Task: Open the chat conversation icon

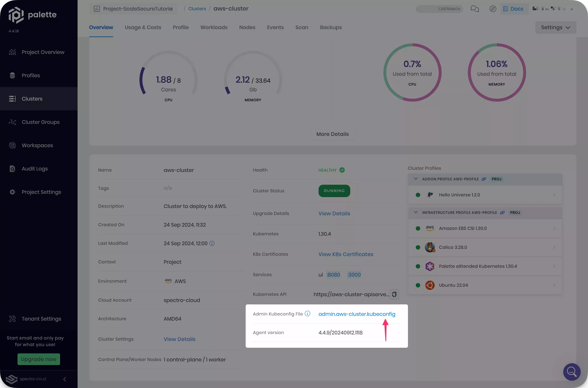Action: tap(475, 8)
